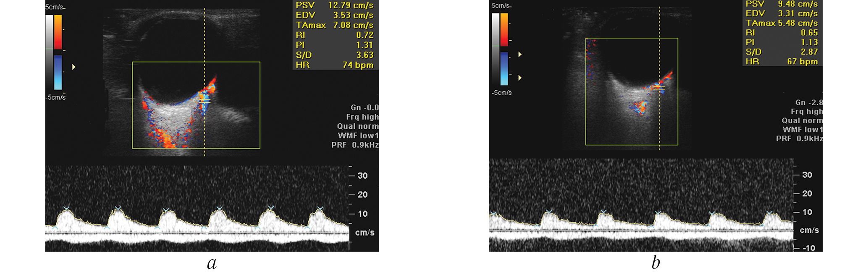Screen dimensions: 868x276
Task: Click the 30 velocity scale tick in panel a
Action: click(x=362, y=176)
